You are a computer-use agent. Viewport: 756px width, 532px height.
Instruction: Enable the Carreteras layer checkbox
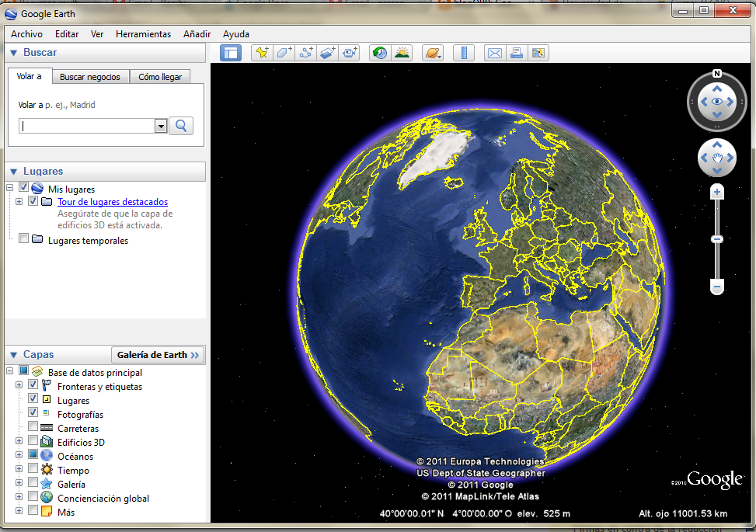[x=32, y=428]
